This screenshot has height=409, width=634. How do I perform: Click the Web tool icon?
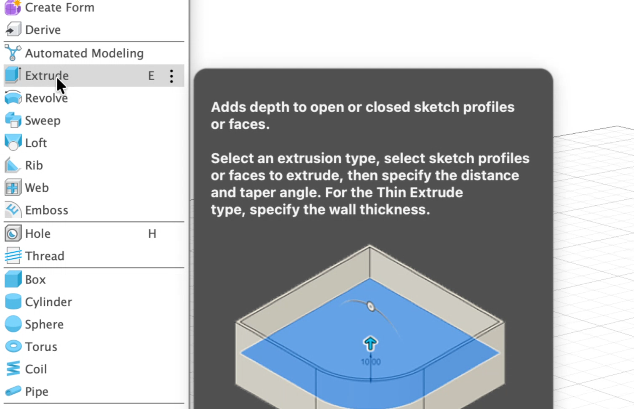(13, 187)
